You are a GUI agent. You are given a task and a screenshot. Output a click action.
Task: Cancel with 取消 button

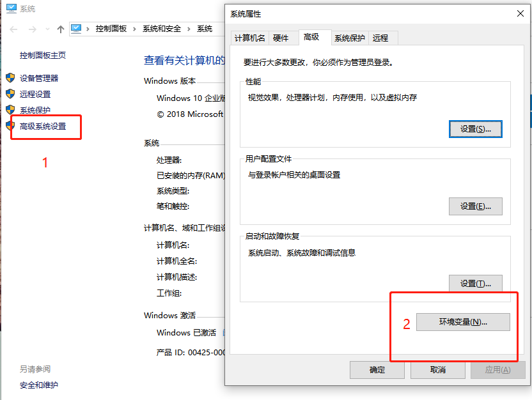pos(437,370)
